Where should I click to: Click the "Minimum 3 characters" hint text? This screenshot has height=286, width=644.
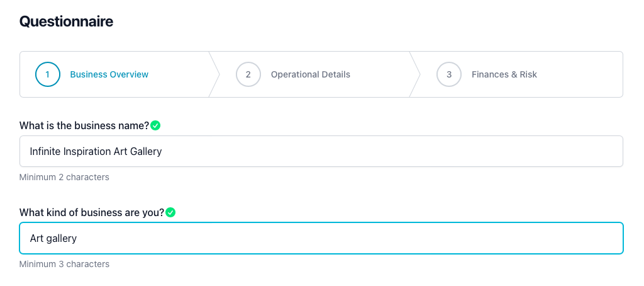64,264
